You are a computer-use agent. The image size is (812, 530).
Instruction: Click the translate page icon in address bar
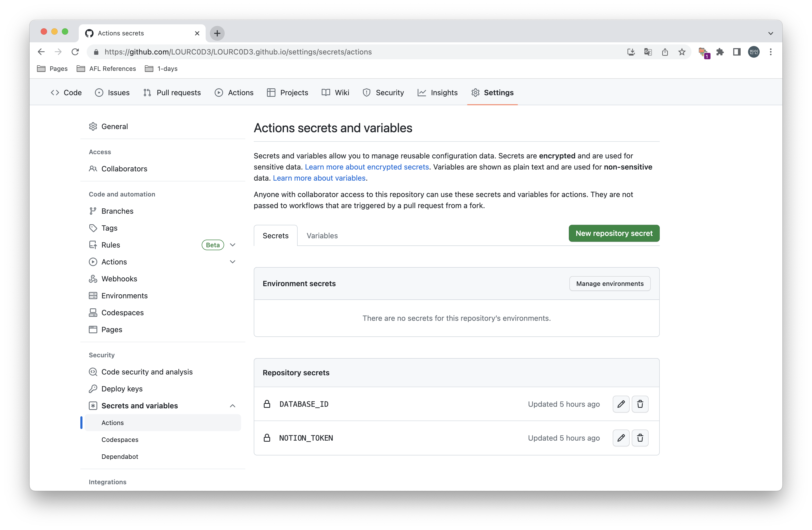[x=648, y=52]
